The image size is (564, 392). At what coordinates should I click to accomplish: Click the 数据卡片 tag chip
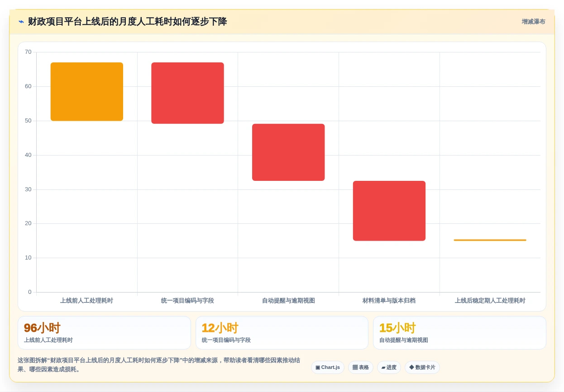[422, 368]
